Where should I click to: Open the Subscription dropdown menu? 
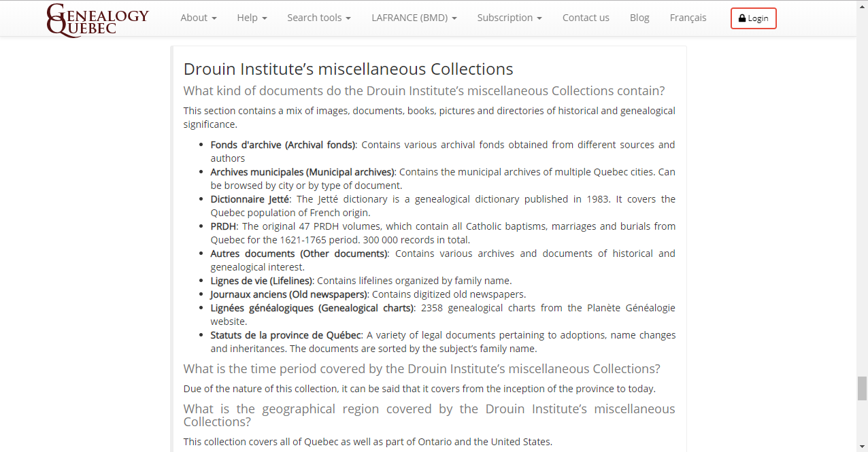point(509,18)
